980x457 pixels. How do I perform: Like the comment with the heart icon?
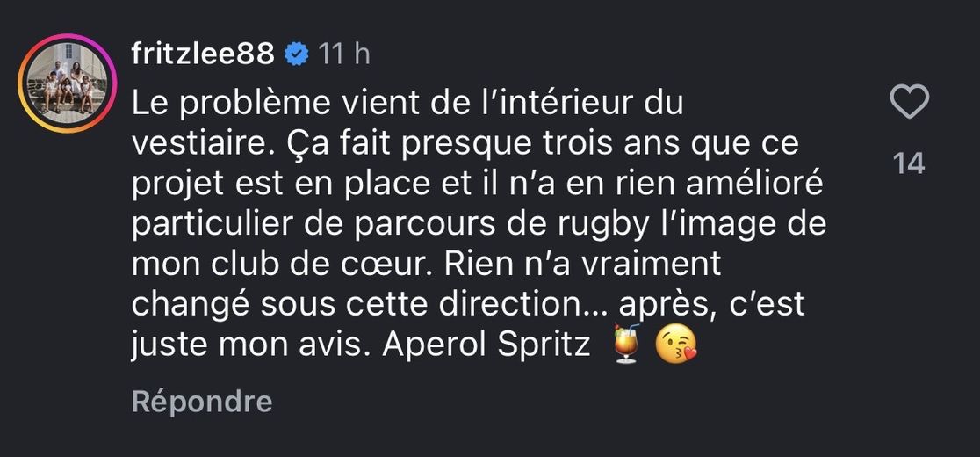909,104
